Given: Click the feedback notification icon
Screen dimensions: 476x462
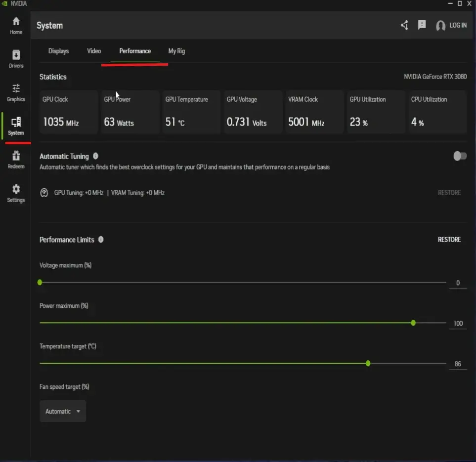Looking at the screenshot, I should (422, 25).
